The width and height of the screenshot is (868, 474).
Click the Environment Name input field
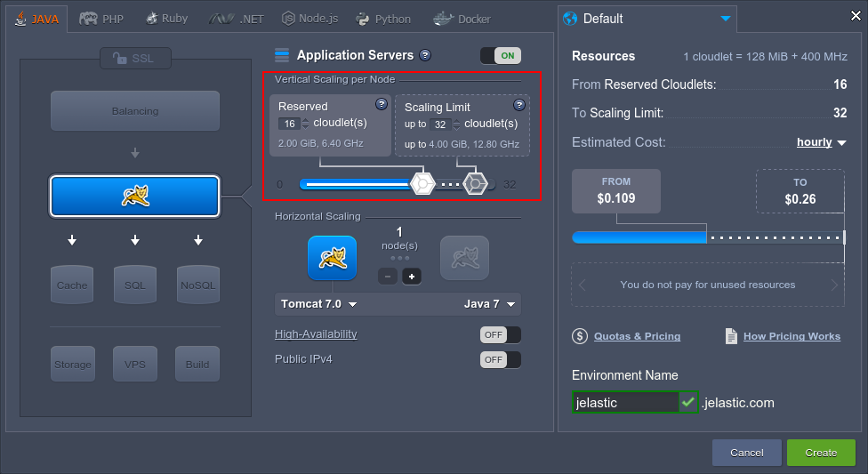tap(625, 403)
